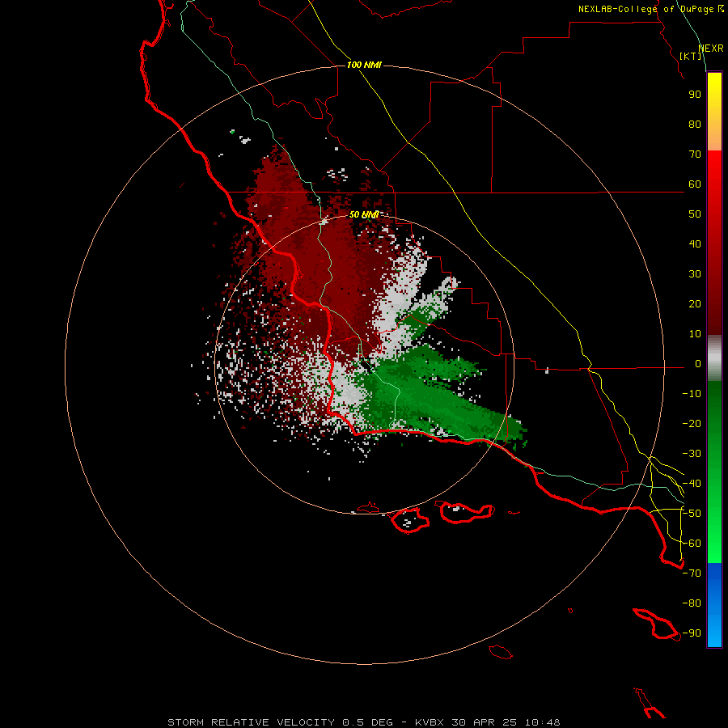Pick the blue segment of the color bar

click(714, 604)
